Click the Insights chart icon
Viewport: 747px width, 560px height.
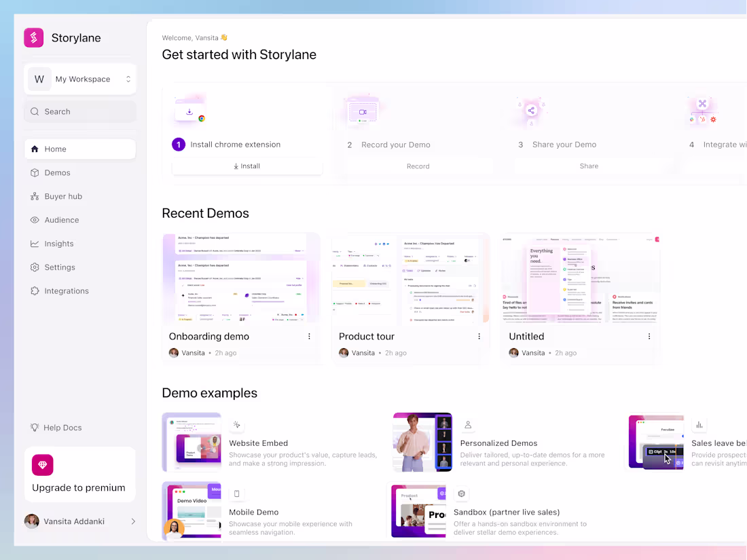coord(35,244)
